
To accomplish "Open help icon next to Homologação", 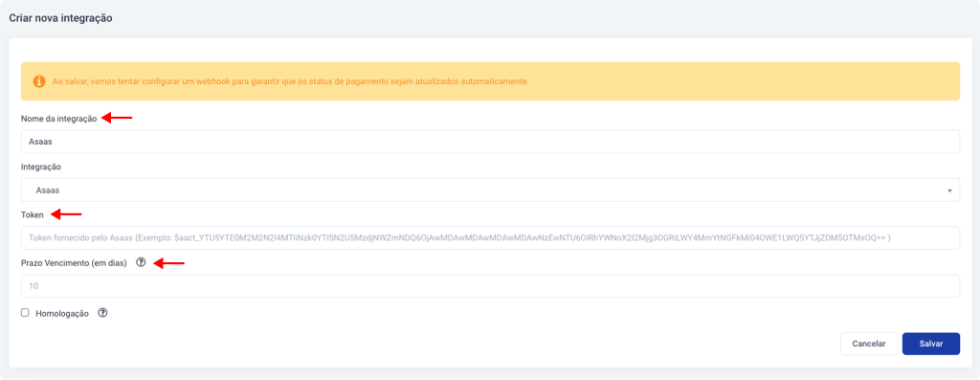I will [x=103, y=313].
